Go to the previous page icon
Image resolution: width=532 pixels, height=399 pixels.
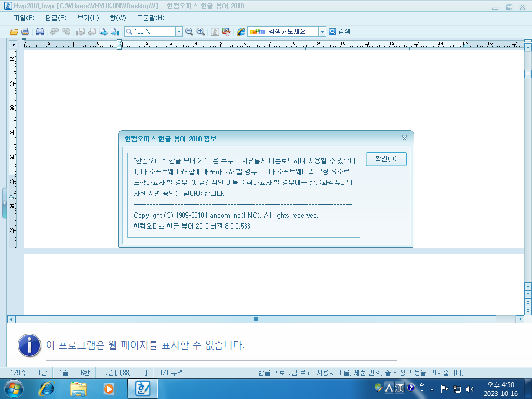pos(91,32)
